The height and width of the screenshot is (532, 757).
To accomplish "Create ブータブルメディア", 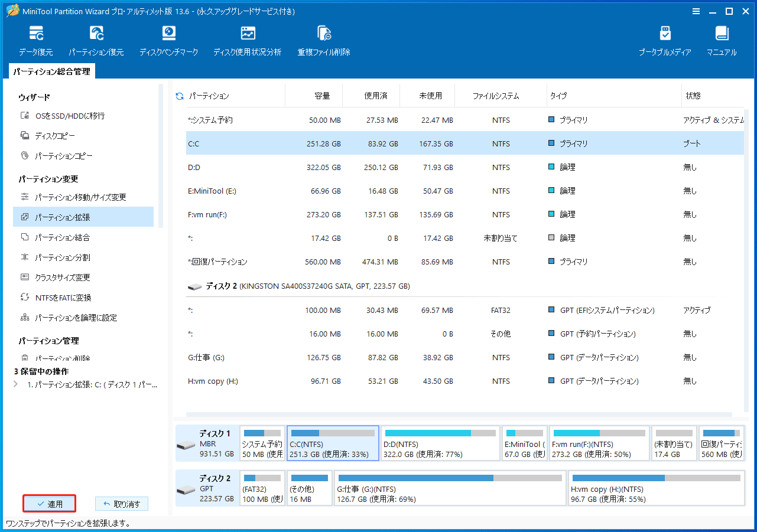I will pos(665,41).
